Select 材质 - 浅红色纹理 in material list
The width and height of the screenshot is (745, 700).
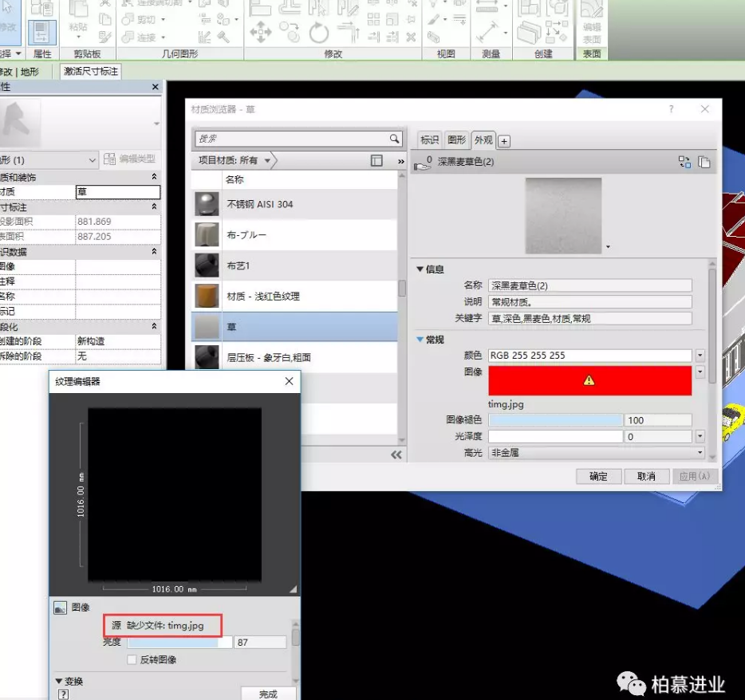[x=263, y=297]
